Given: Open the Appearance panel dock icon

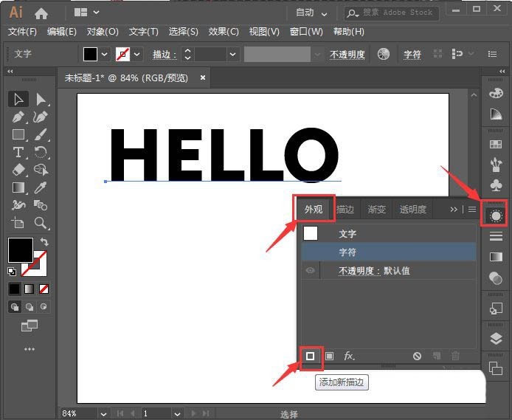Looking at the screenshot, I should pyautogui.click(x=496, y=216).
